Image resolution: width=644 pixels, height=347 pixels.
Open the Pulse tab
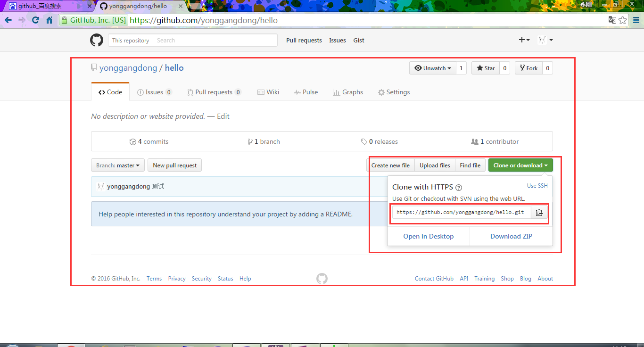305,92
